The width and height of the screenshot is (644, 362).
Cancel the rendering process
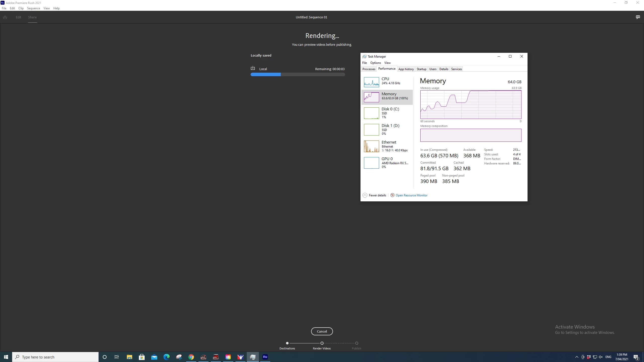point(322,331)
